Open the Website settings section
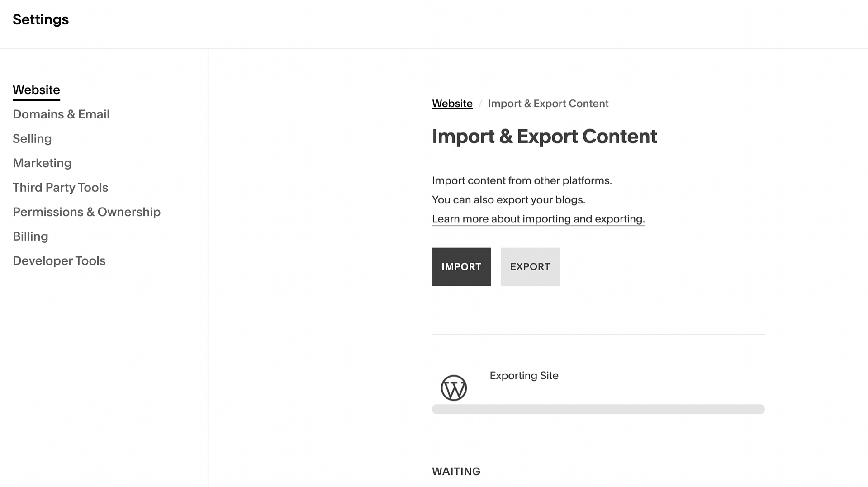The height and width of the screenshot is (487, 868). coord(36,90)
